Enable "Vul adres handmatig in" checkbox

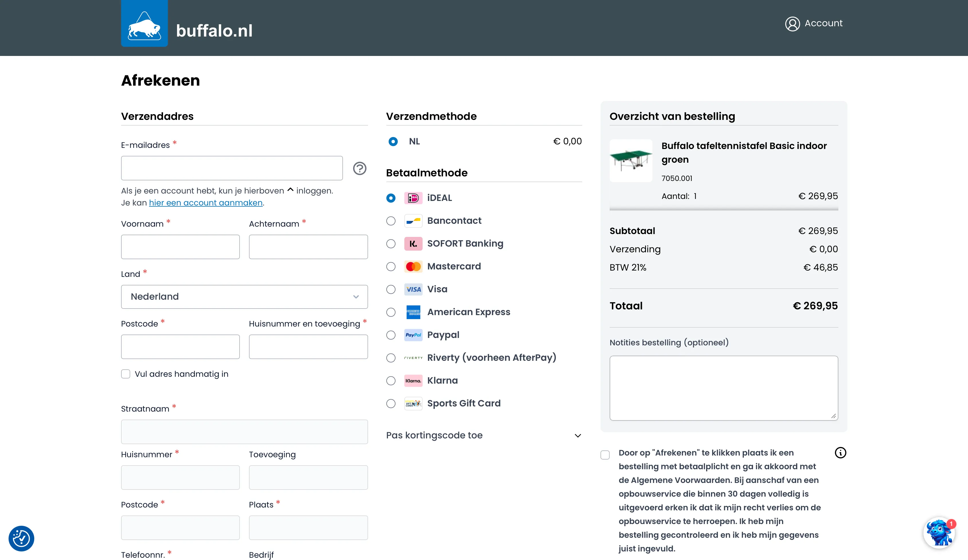(126, 374)
